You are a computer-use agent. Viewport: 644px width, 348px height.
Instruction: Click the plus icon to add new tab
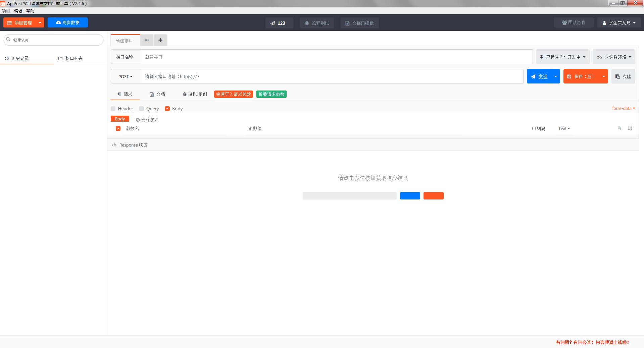coord(160,40)
